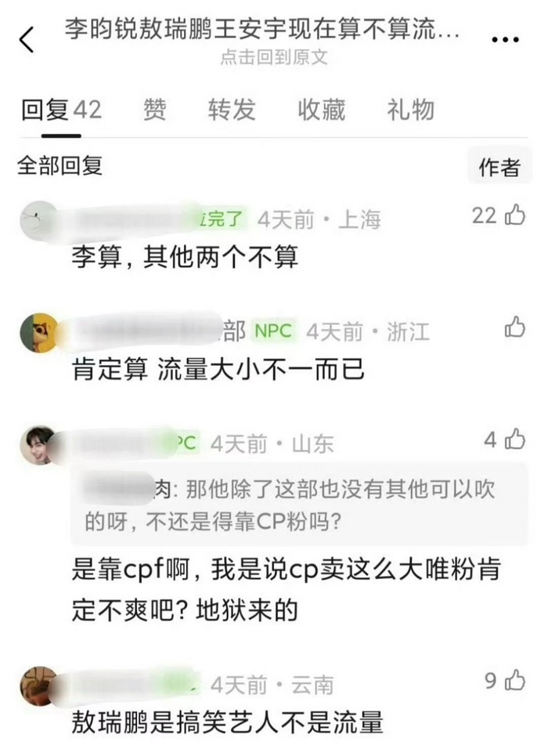The image size is (548, 756).
Task: Like the Shandong comment with 4 likes
Action: pyautogui.click(x=515, y=439)
